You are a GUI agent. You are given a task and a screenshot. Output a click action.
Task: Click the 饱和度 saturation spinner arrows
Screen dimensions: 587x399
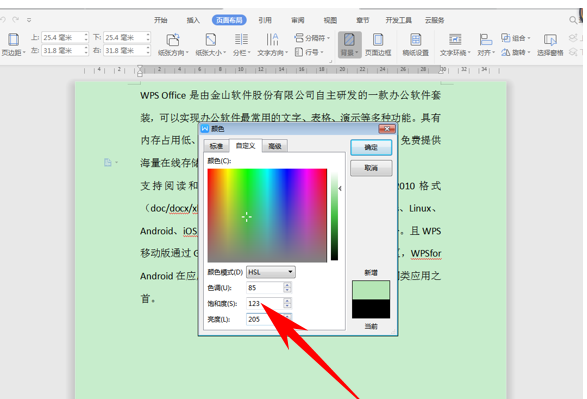(x=287, y=303)
